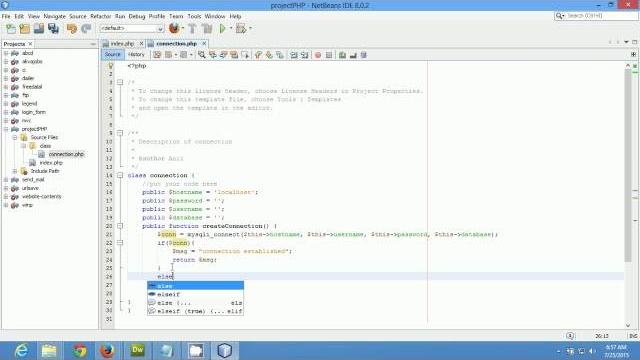
Task: Click Next Bookmark icon
Action: (269, 55)
